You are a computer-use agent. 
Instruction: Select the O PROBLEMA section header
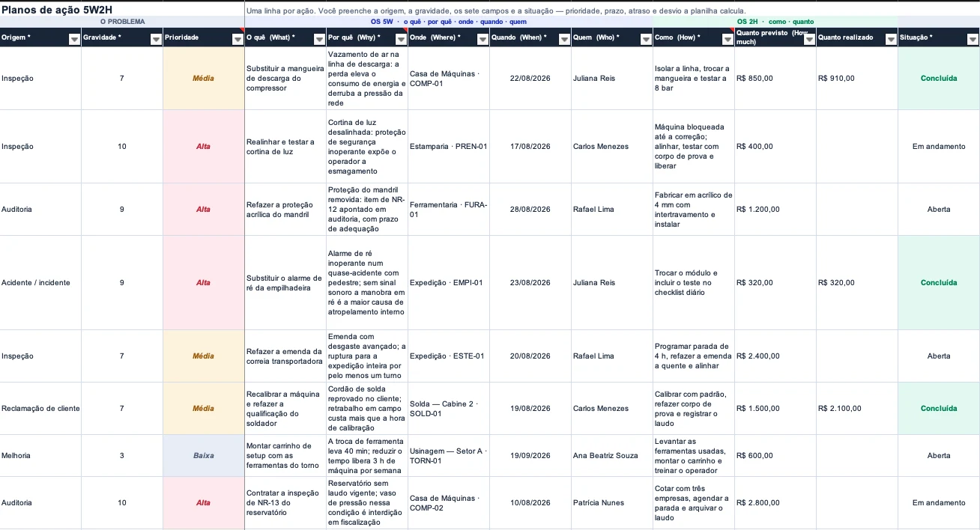click(122, 22)
